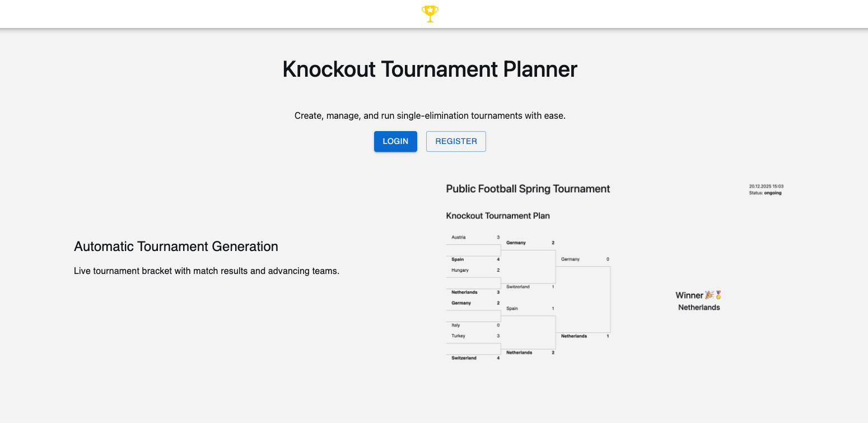This screenshot has height=423, width=868.
Task: Click Germany's finalist entry with score 0
Action: tap(570, 259)
